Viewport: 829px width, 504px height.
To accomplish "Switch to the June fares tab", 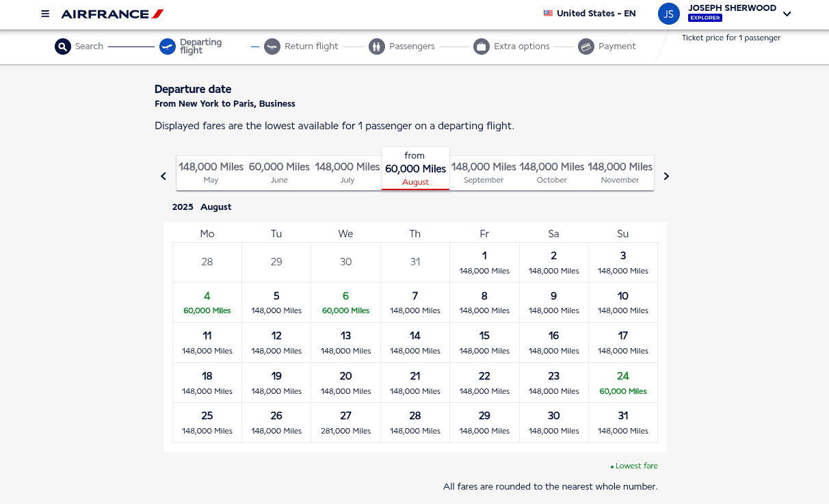I will (279, 172).
